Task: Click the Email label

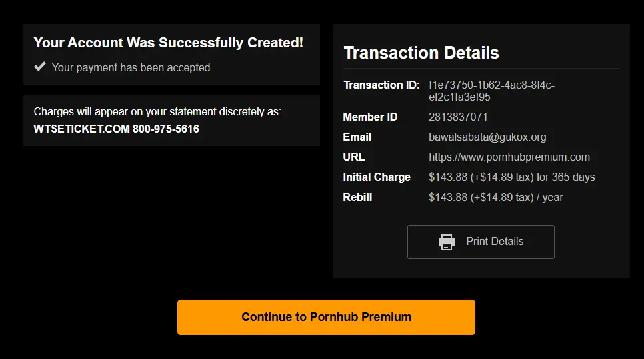Action: (x=357, y=137)
